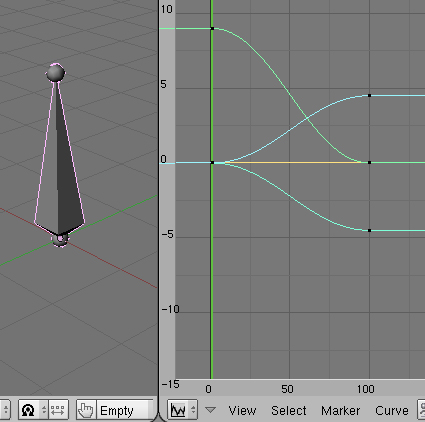This screenshot has width=425, height=422.
Task: Open the Marker menu
Action: pyautogui.click(x=340, y=410)
